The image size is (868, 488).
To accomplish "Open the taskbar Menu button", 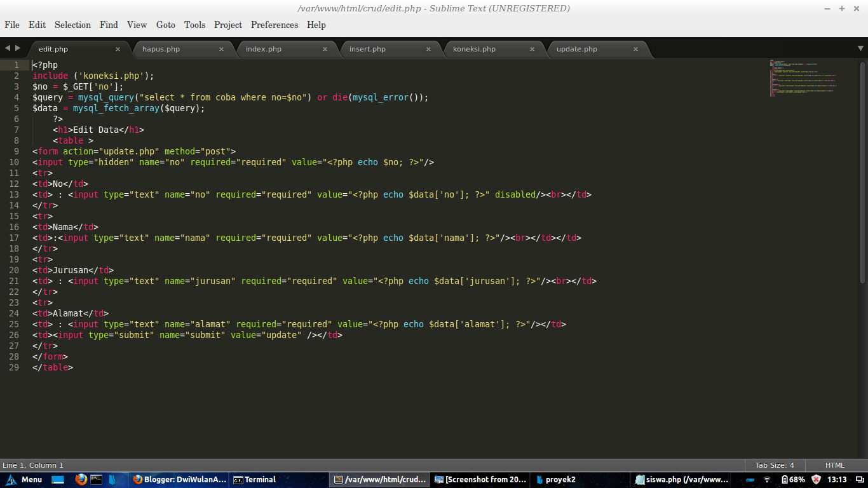I will 24,480.
